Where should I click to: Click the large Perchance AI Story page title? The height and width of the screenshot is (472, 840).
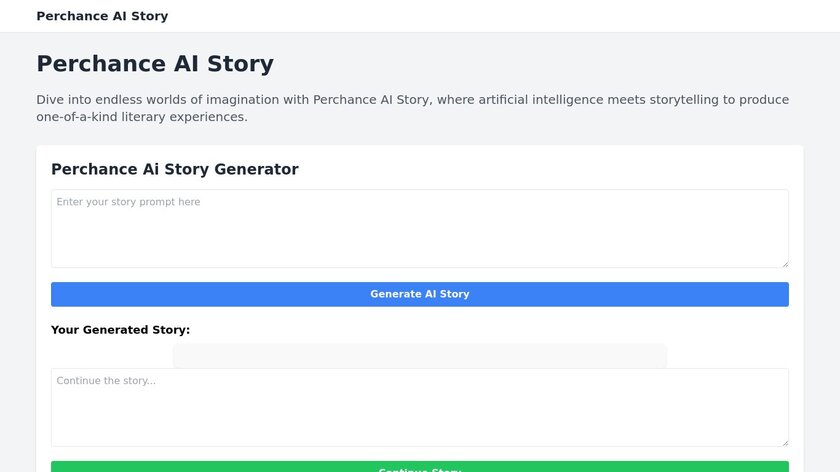(155, 64)
